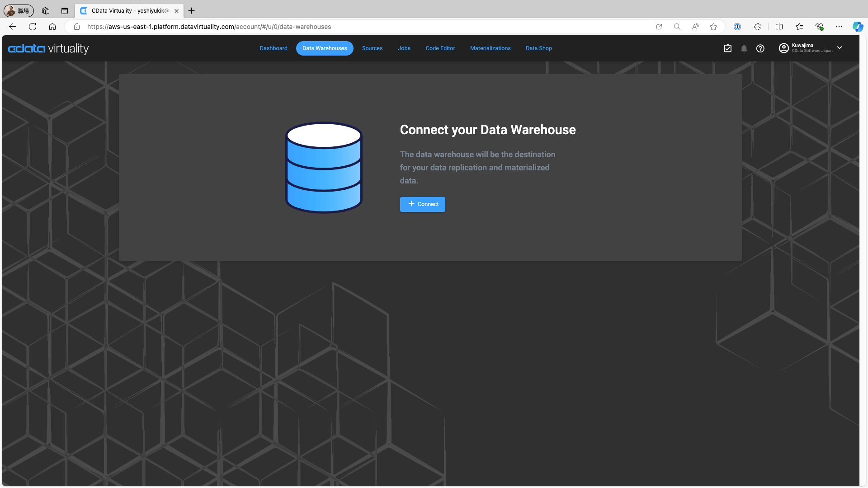Select the CData Virtuality browser tab
This screenshot has height=488, width=868.
click(130, 11)
